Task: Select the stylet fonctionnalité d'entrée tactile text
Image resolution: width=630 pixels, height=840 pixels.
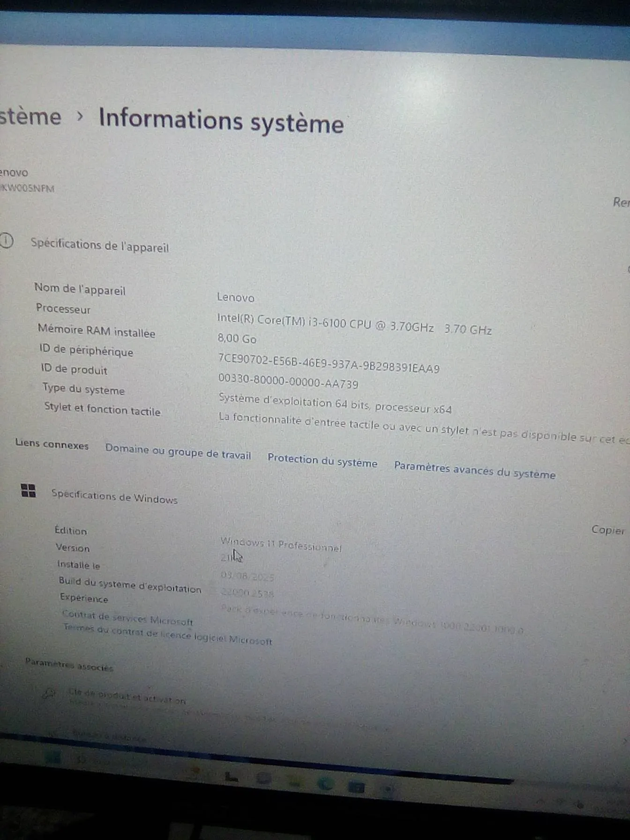Action: [x=424, y=428]
